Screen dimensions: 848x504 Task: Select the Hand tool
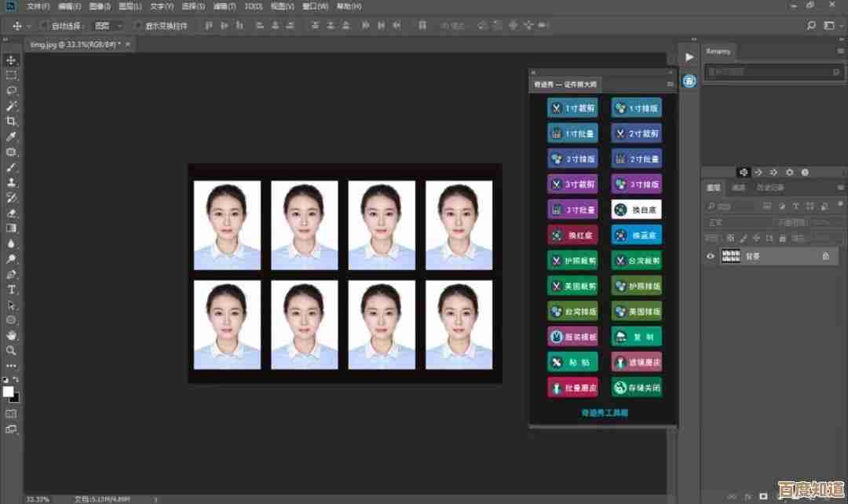[11, 335]
